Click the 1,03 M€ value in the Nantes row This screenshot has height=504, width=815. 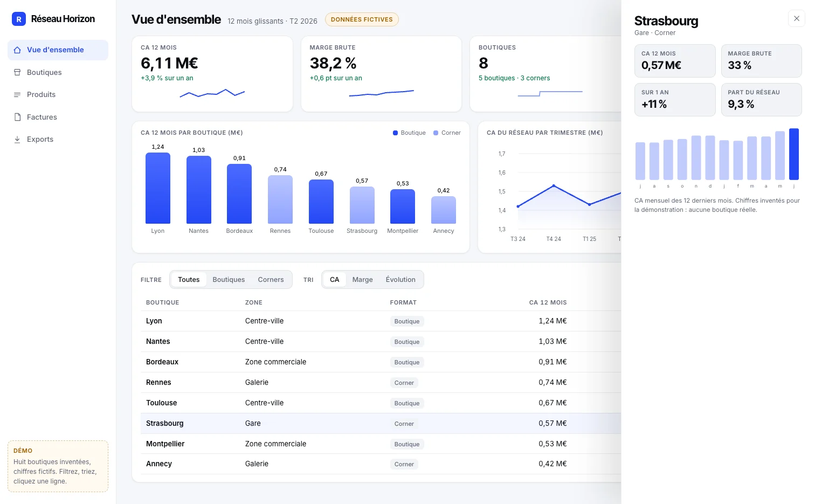[x=553, y=342]
